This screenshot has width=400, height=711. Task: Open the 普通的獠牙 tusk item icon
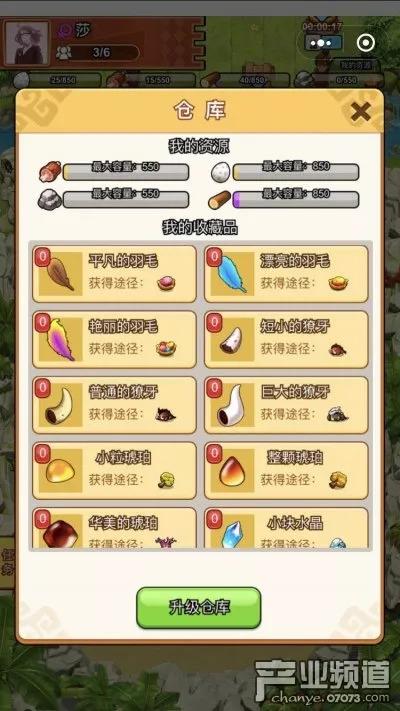pyautogui.click(x=60, y=404)
